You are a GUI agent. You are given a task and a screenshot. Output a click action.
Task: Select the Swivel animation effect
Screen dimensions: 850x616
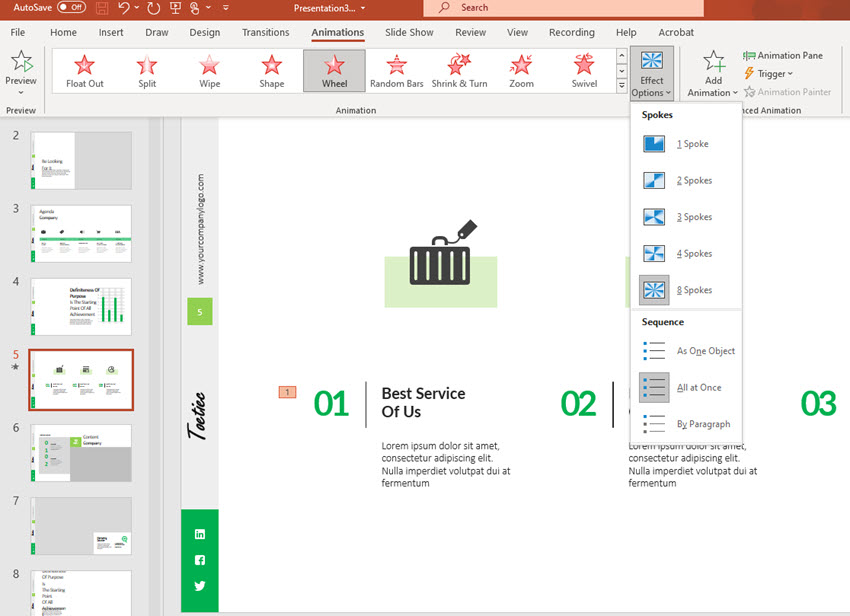pos(584,70)
